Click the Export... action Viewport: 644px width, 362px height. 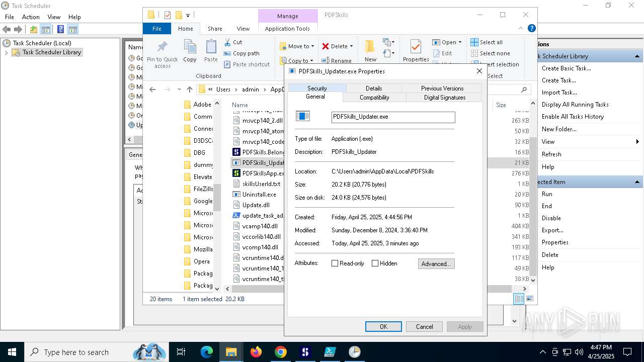point(552,230)
